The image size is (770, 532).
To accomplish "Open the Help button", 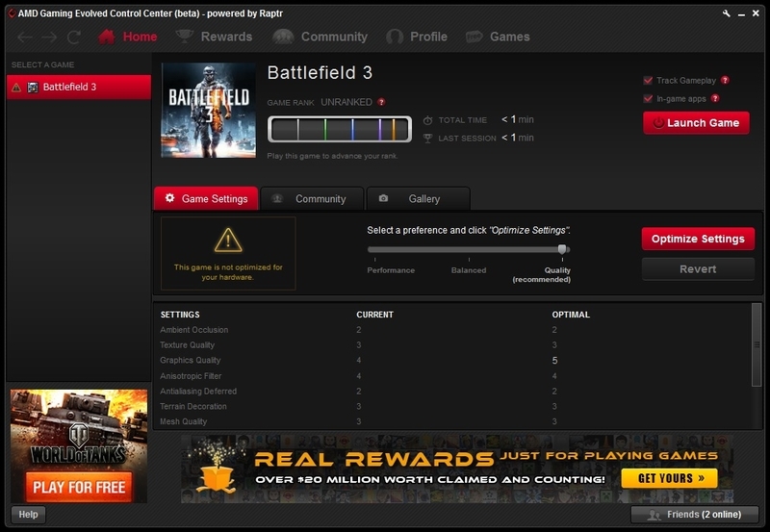I will point(28,515).
